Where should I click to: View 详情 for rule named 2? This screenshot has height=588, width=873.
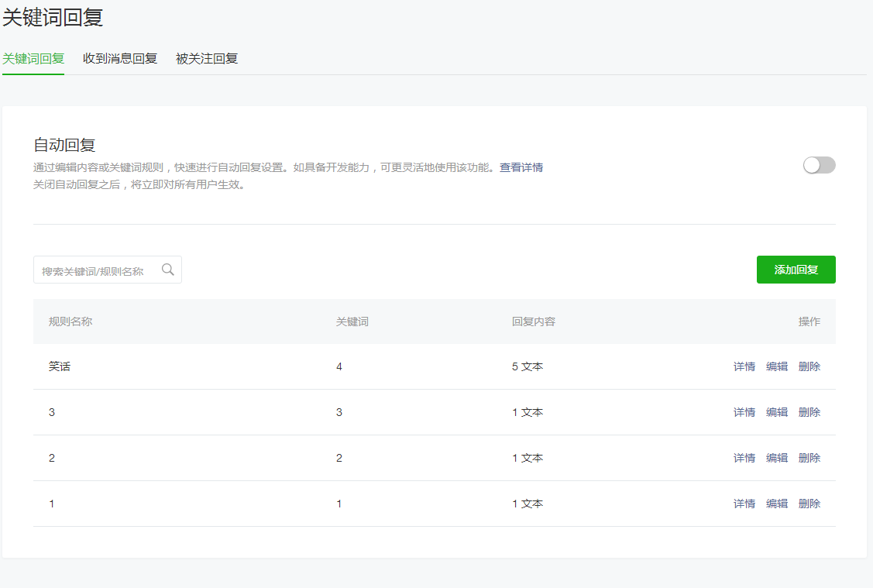tap(744, 458)
